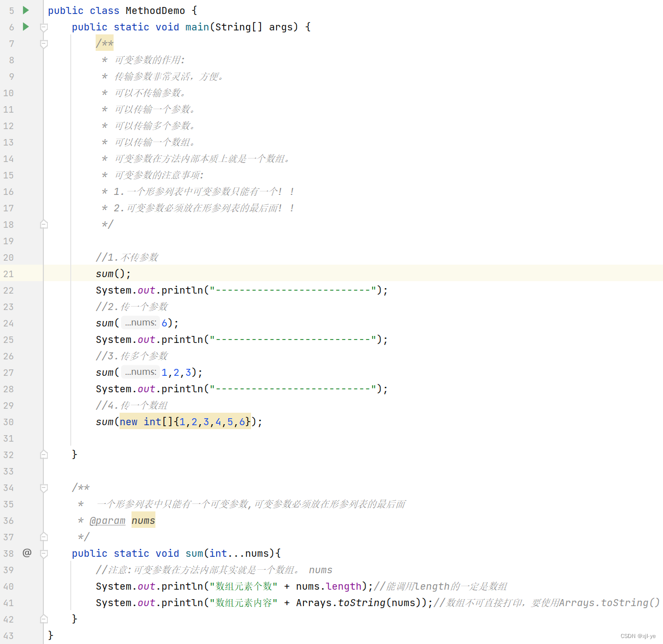Collapse the Javadoc fold marker on line 34
663x644 pixels.
pyautogui.click(x=44, y=488)
